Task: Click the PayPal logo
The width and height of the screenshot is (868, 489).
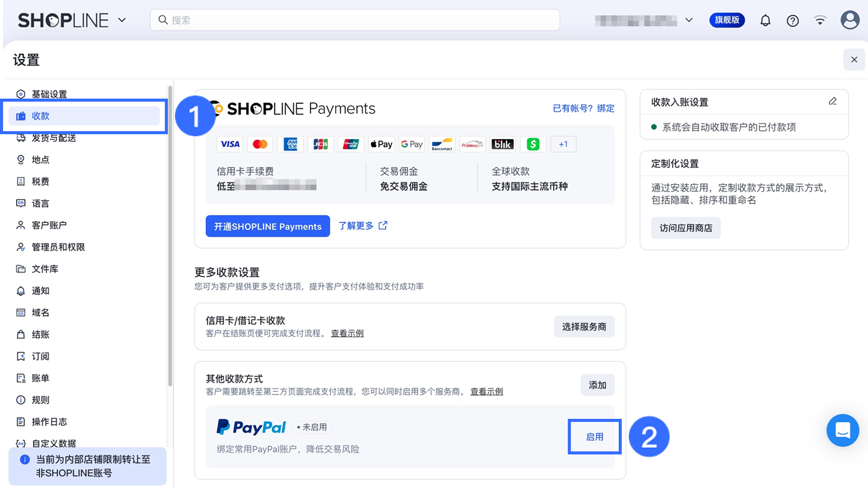Action: (x=251, y=427)
